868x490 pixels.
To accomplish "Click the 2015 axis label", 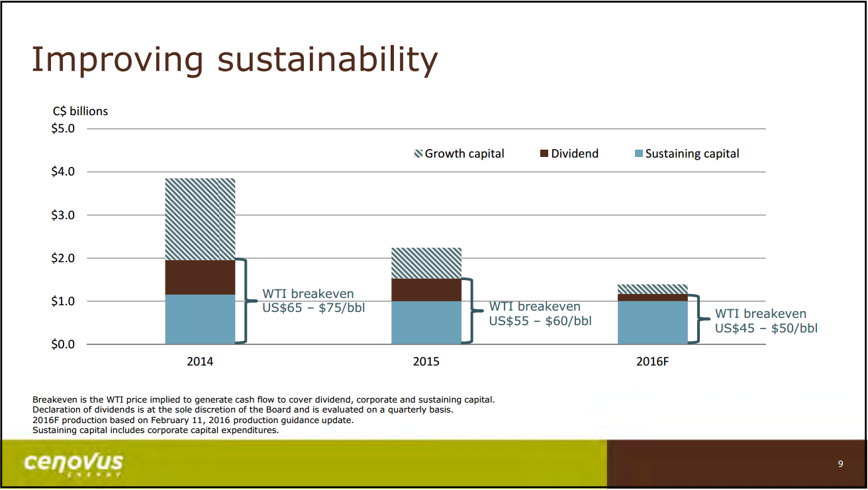I will [426, 362].
